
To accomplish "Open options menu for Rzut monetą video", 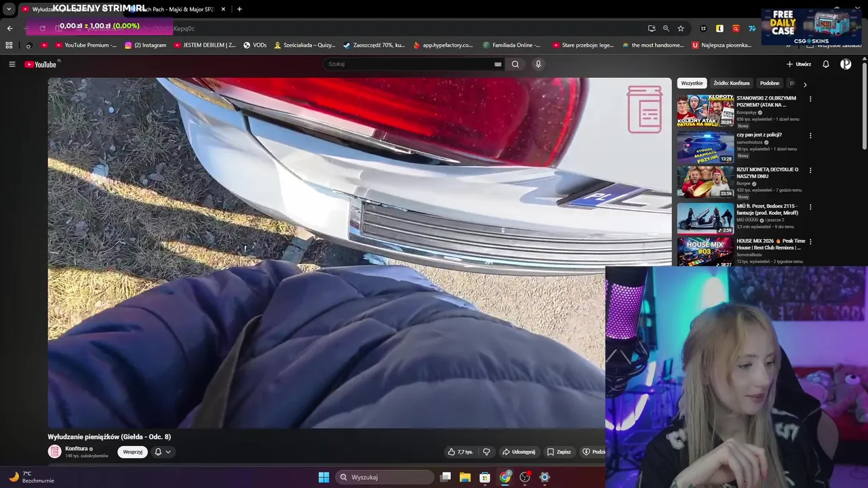I will pos(810,170).
